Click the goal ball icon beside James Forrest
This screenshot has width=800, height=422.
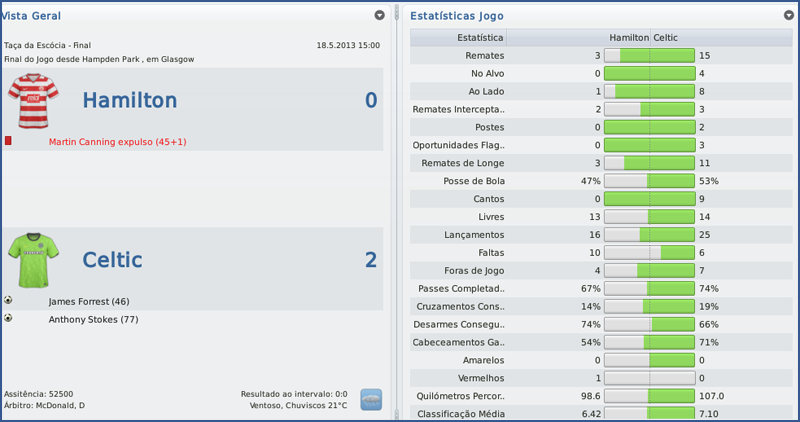tap(8, 300)
